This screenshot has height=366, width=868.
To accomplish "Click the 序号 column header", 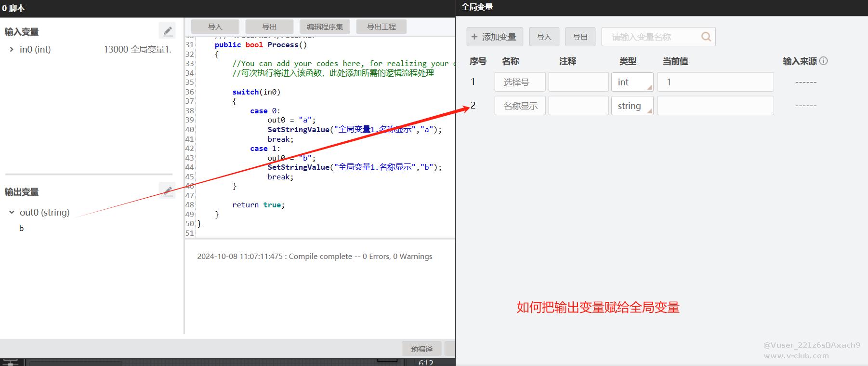I will click(478, 61).
